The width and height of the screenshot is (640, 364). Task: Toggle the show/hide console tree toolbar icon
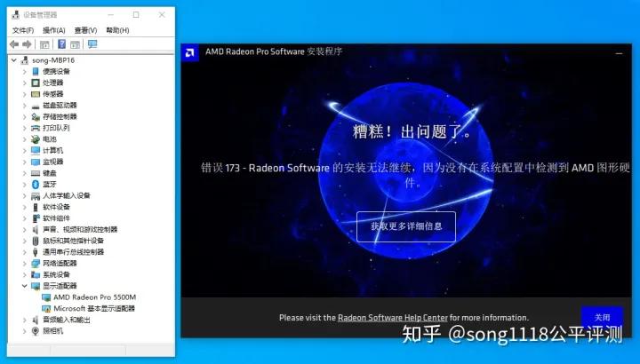pyautogui.click(x=44, y=44)
